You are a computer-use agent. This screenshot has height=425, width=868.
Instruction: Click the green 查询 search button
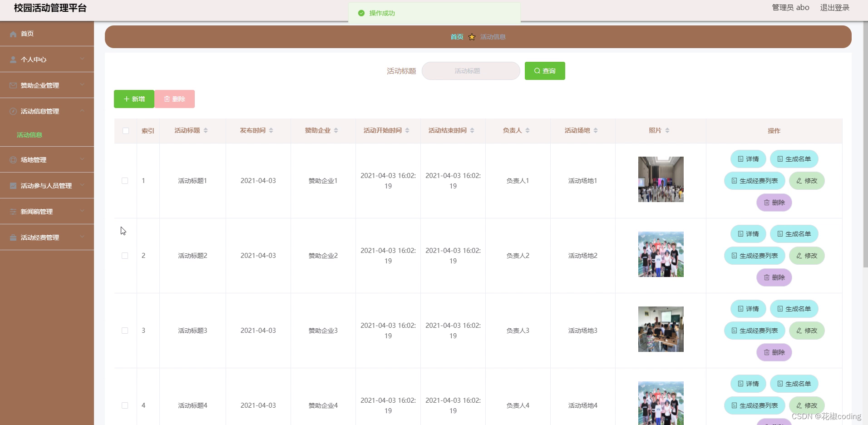(x=545, y=71)
